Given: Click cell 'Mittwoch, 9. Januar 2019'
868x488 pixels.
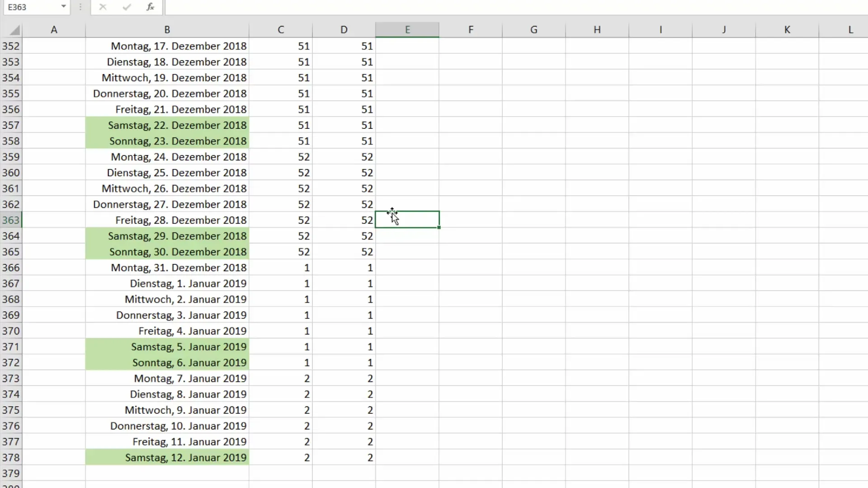Looking at the screenshot, I should click(167, 410).
